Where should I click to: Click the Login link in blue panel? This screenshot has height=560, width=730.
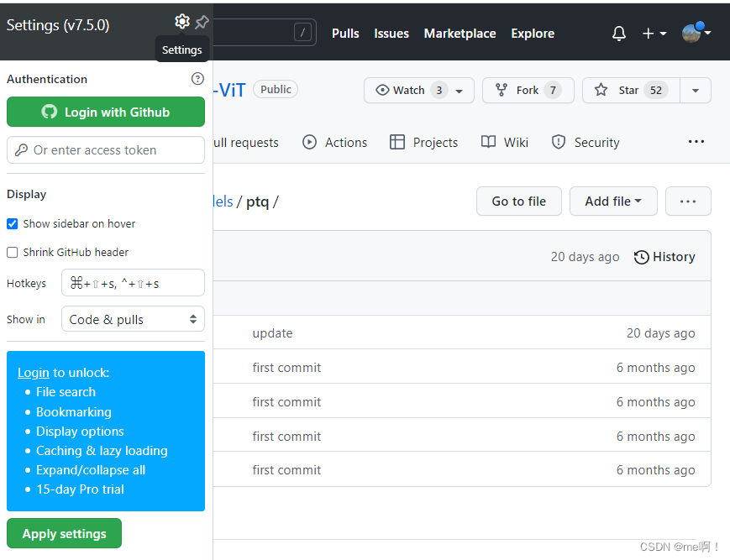click(33, 373)
